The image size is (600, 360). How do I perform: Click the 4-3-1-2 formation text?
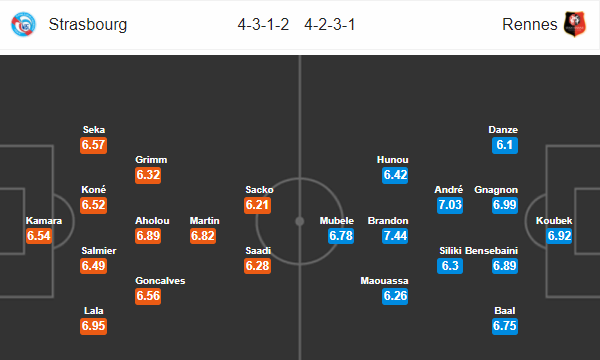point(263,24)
